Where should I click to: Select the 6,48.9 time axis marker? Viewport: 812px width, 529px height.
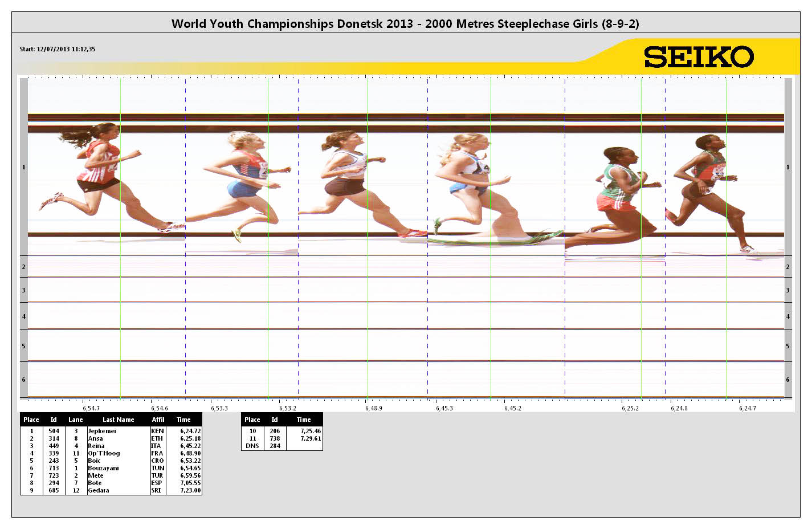pyautogui.click(x=374, y=408)
